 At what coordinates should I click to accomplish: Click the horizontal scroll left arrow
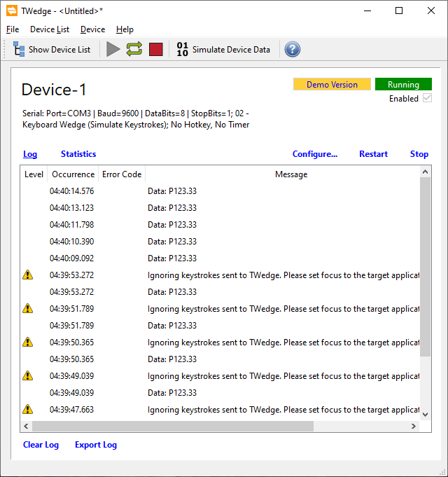(x=26, y=426)
